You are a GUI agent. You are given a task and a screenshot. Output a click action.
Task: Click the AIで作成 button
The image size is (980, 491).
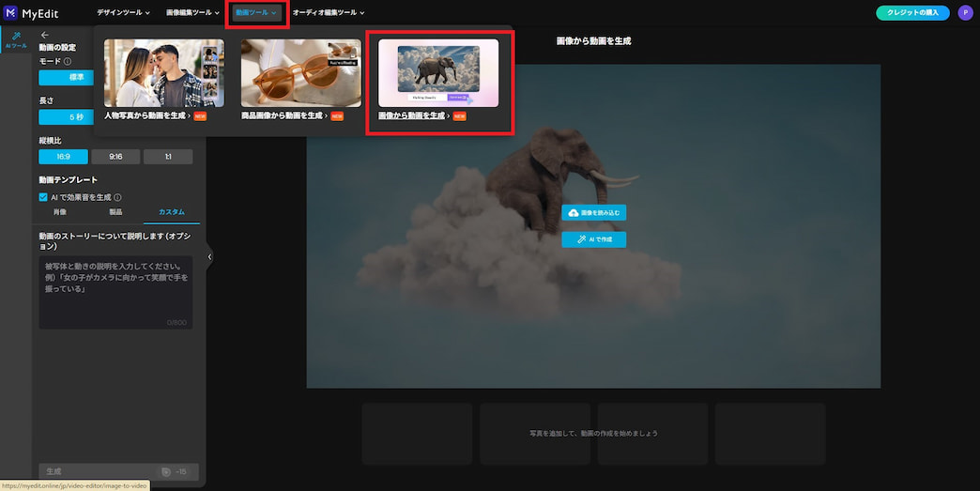tap(594, 239)
